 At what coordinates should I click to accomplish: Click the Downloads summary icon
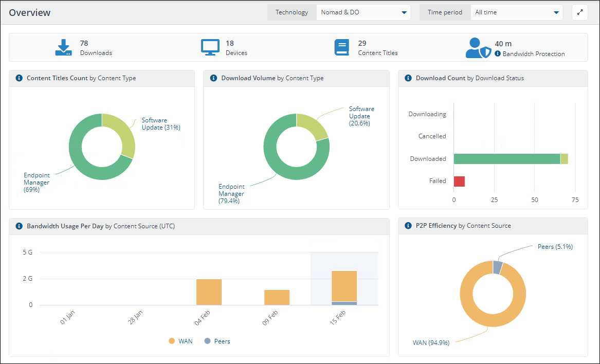click(x=63, y=47)
